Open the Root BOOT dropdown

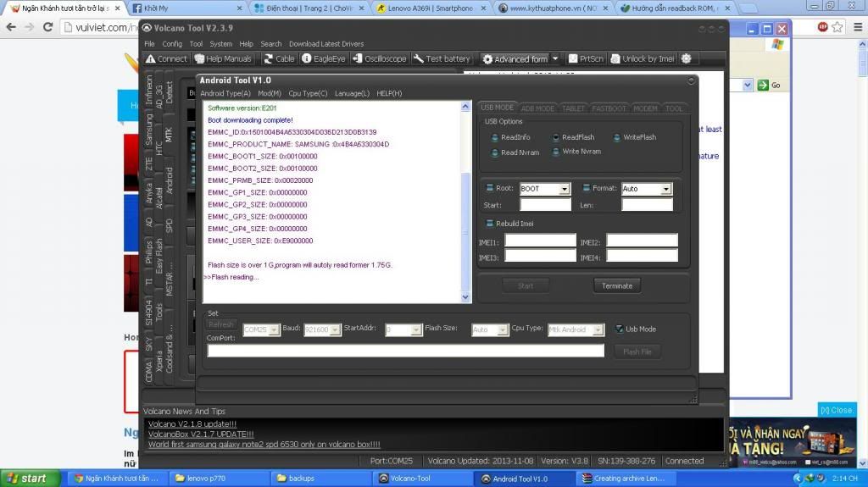click(564, 189)
